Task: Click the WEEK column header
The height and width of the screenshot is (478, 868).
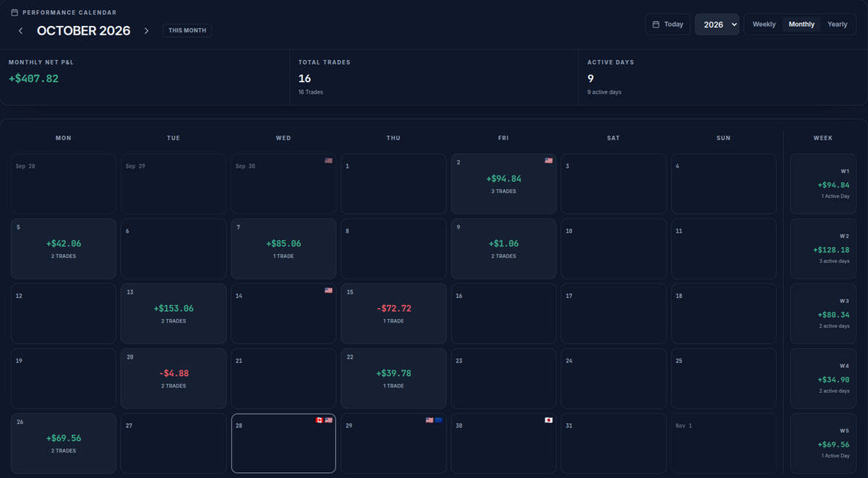Action: tap(823, 137)
